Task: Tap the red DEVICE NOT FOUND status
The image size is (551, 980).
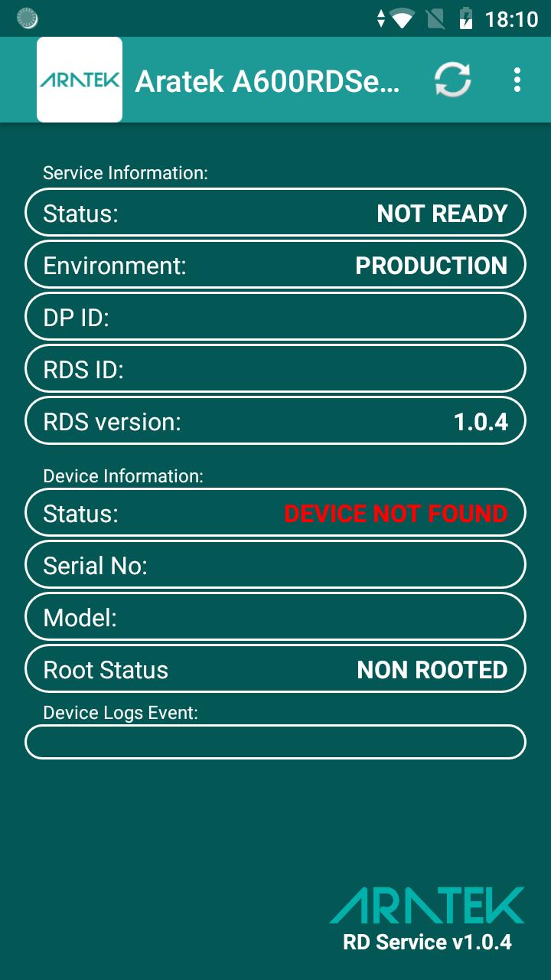Action: click(396, 513)
